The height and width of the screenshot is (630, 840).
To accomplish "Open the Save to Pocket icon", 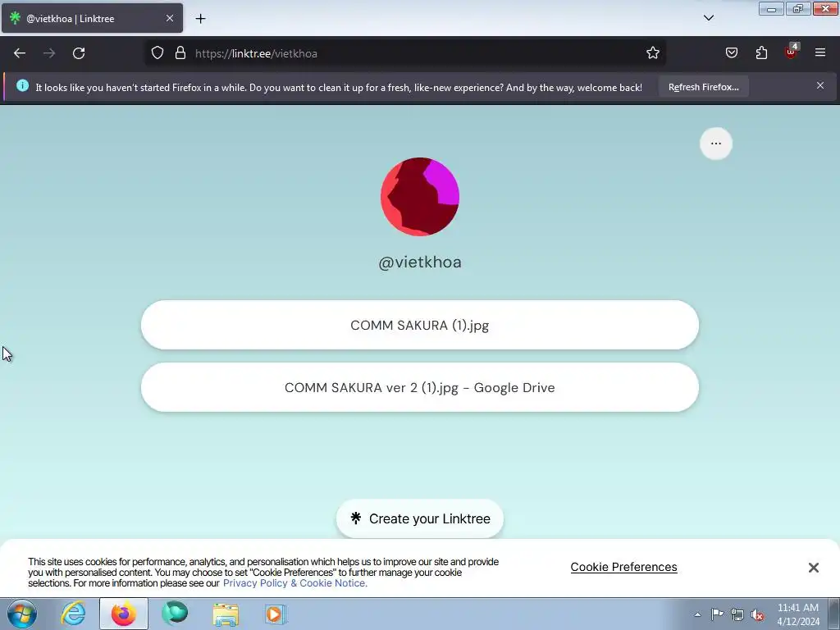I will 731,53.
